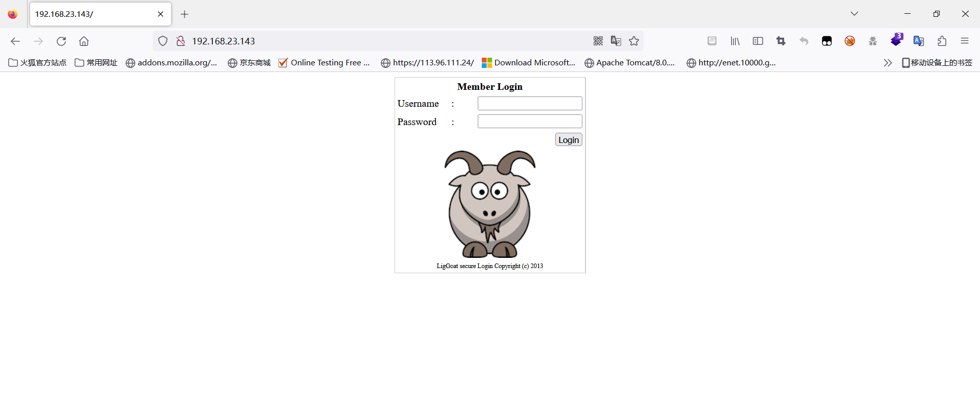View insecure connection lock icon info
This screenshot has width=980, height=409.
[181, 41]
